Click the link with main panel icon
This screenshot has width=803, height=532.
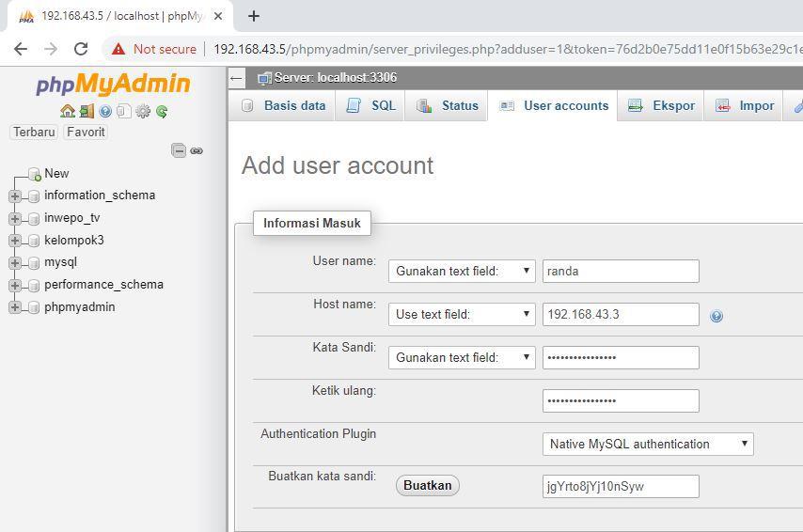pyautogui.click(x=197, y=150)
